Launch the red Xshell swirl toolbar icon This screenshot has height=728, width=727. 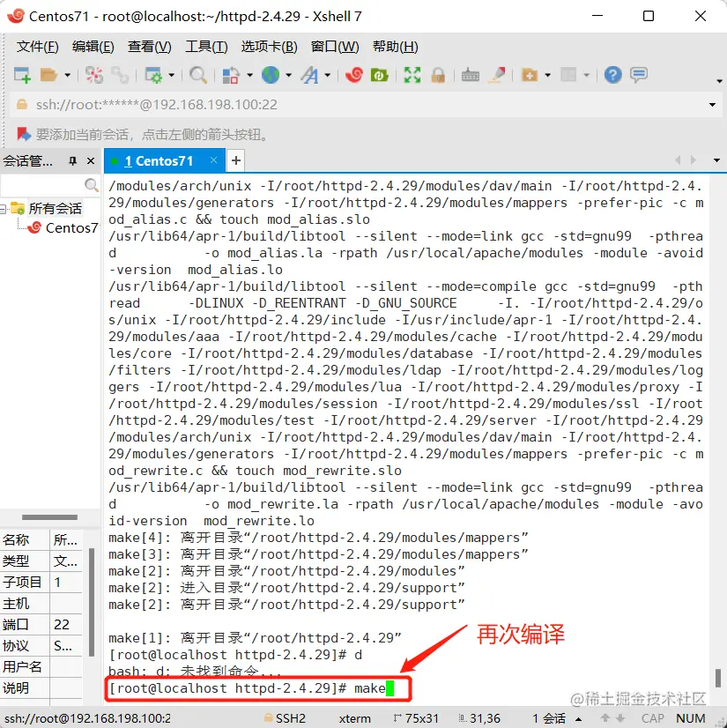pos(353,75)
